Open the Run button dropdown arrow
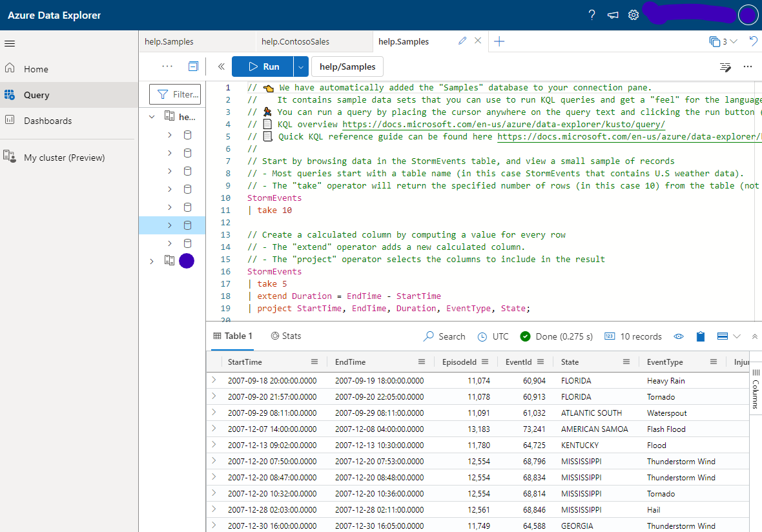The width and height of the screenshot is (762, 532). [301, 66]
